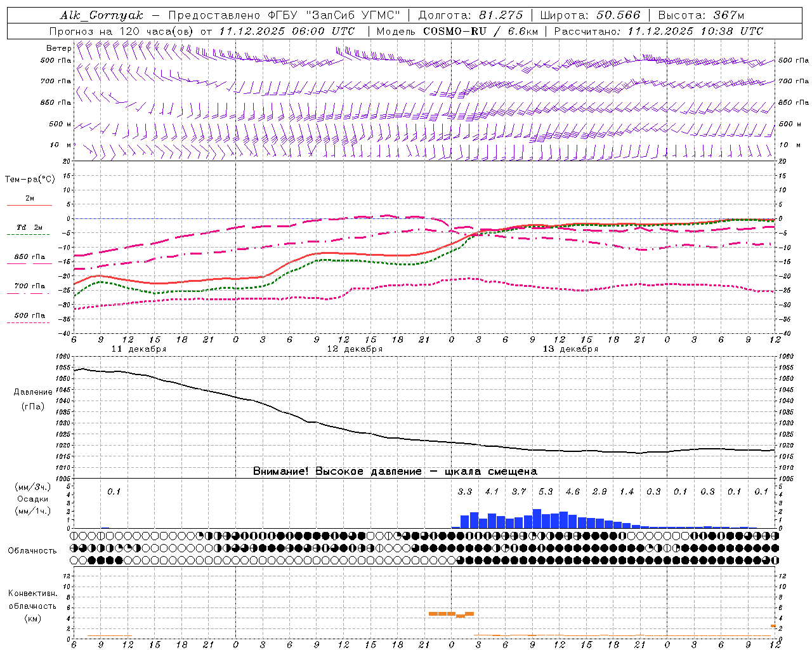The image size is (812, 650).
Task: Click the Осадки panel label
Action: coord(32,499)
